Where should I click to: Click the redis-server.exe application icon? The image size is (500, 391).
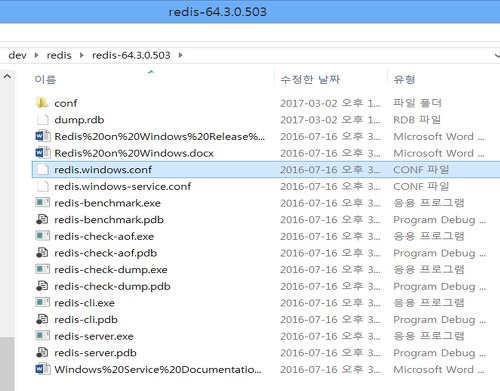42,336
